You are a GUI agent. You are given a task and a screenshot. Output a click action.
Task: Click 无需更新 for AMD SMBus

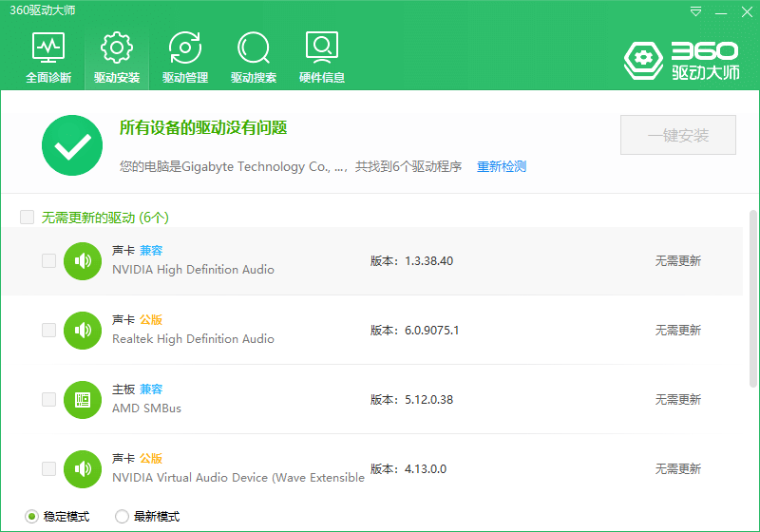(x=678, y=400)
